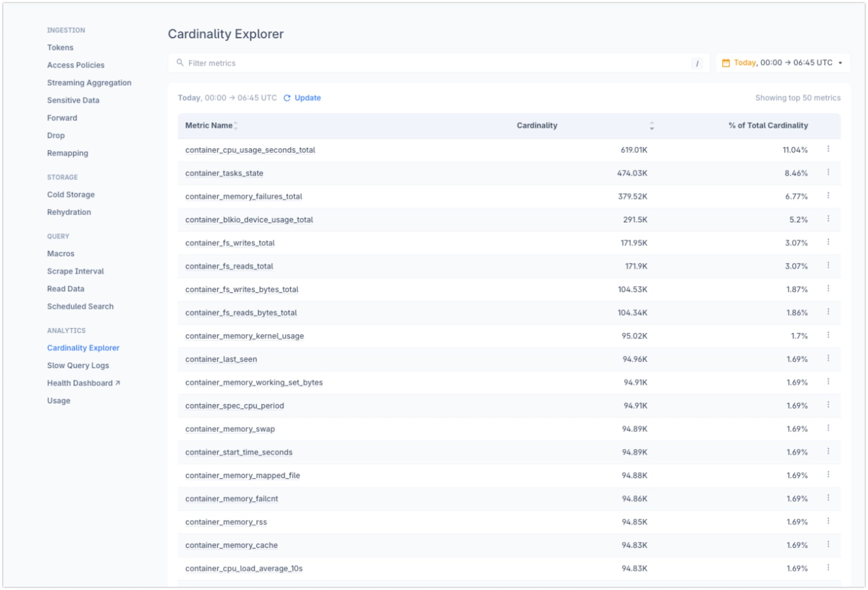Click the Update link

[x=308, y=98]
